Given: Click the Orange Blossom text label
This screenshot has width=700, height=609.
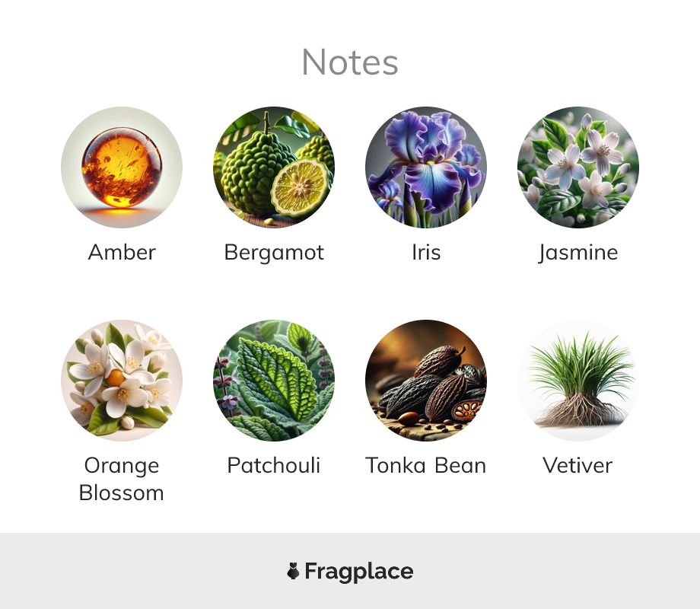Looking at the screenshot, I should (x=122, y=480).
